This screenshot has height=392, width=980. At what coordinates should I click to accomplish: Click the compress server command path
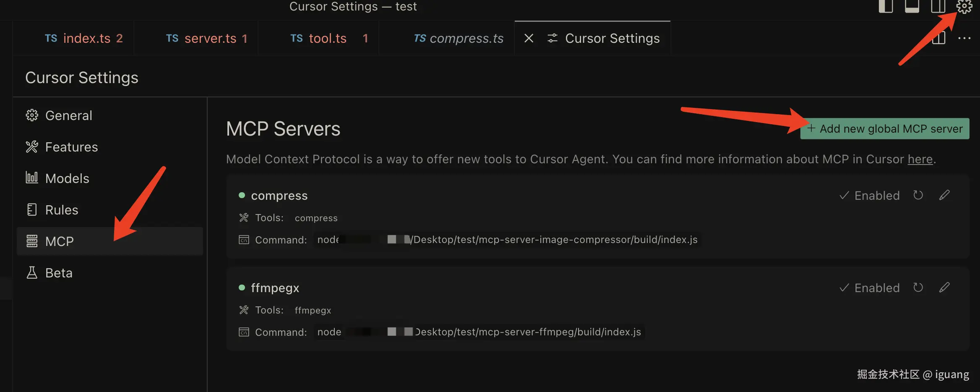507,240
